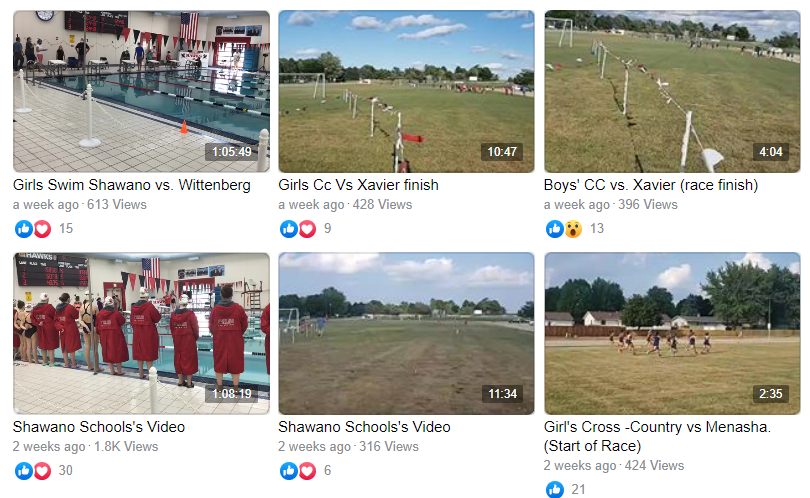The height and width of the screenshot is (498, 810).
Task: Play the 10:47 grass field video thumbnail
Action: 407,91
